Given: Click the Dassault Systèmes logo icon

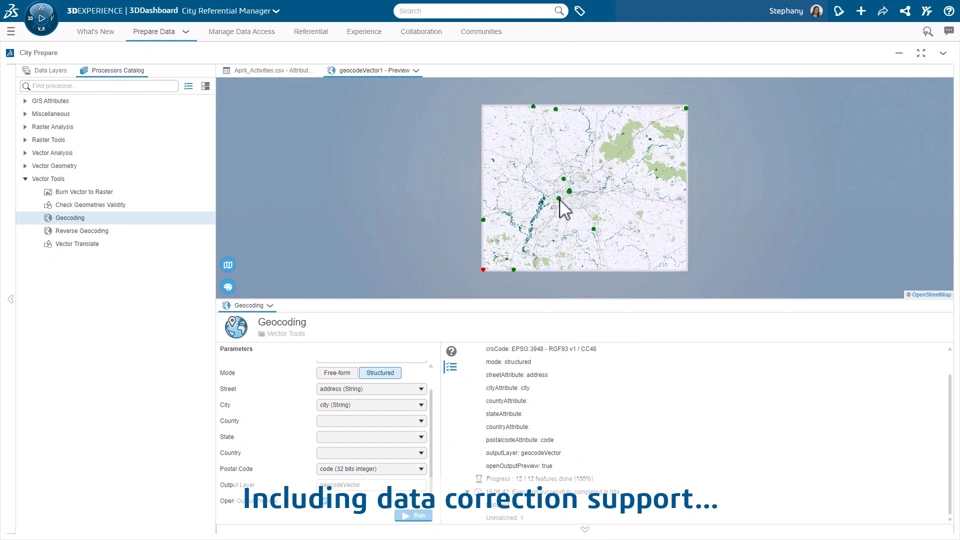Looking at the screenshot, I should (x=11, y=10).
